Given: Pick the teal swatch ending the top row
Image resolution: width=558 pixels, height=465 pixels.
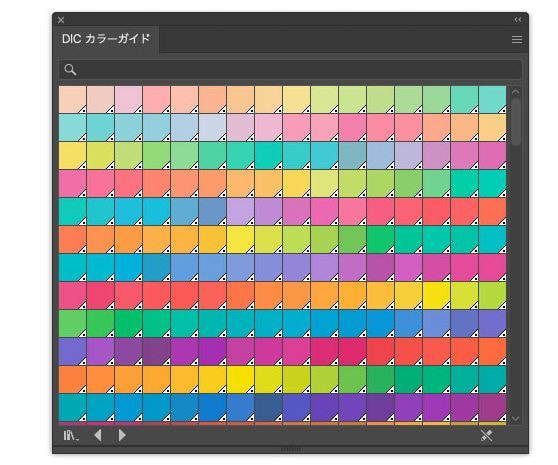Looking at the screenshot, I should (493, 100).
